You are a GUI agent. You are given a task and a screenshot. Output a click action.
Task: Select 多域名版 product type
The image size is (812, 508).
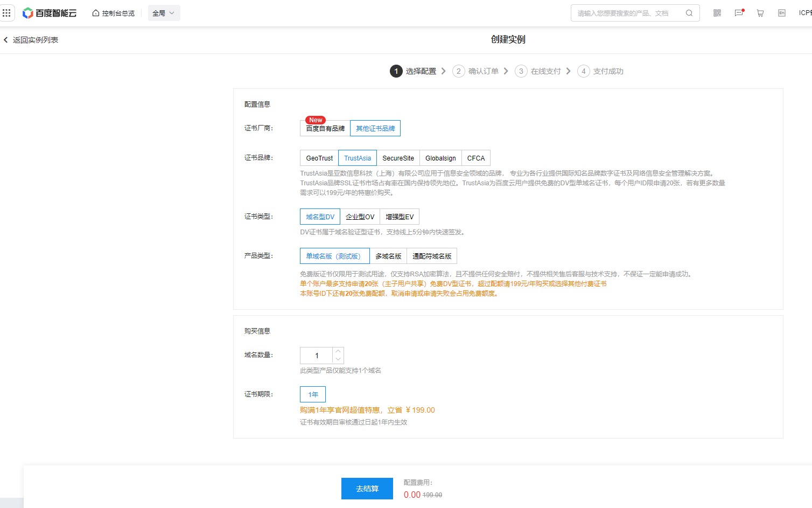coord(388,256)
